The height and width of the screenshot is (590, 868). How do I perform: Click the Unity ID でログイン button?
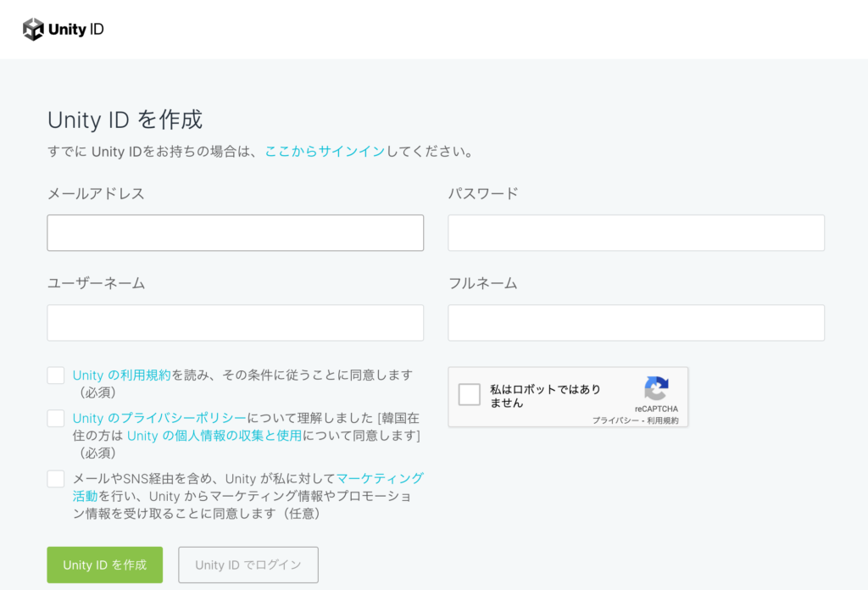[x=248, y=565]
